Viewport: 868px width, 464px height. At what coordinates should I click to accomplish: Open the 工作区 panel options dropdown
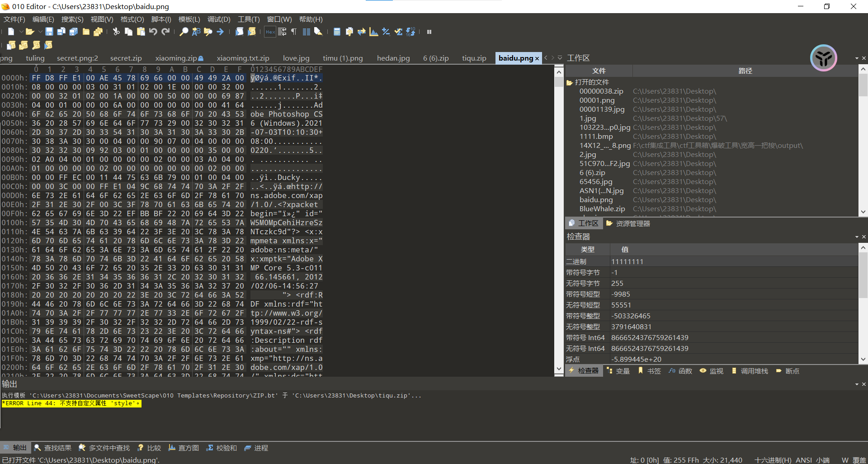pos(857,58)
